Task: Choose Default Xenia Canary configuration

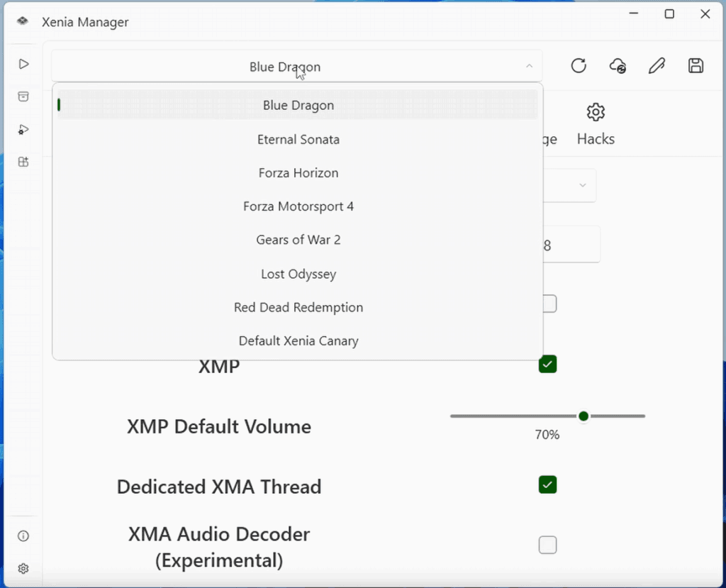Action: [x=298, y=340]
